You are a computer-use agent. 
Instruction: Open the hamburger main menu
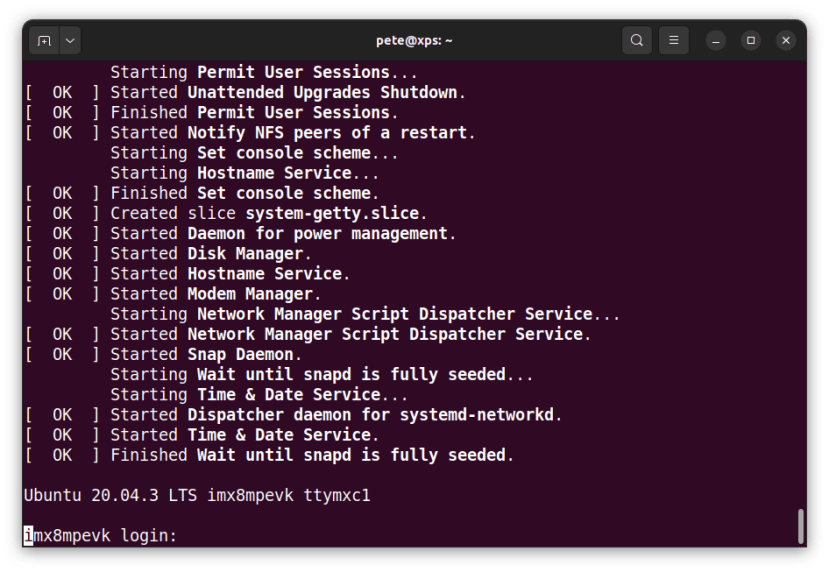(x=674, y=41)
